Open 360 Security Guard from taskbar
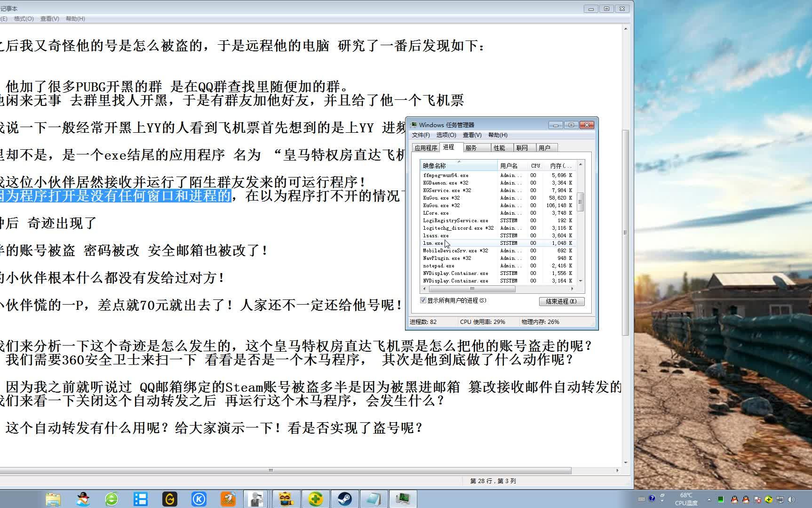 click(x=315, y=499)
